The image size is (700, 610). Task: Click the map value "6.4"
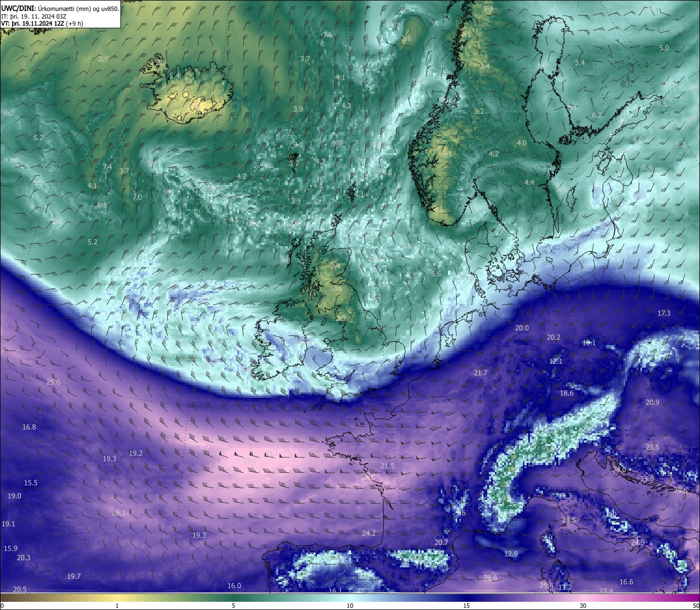click(647, 167)
